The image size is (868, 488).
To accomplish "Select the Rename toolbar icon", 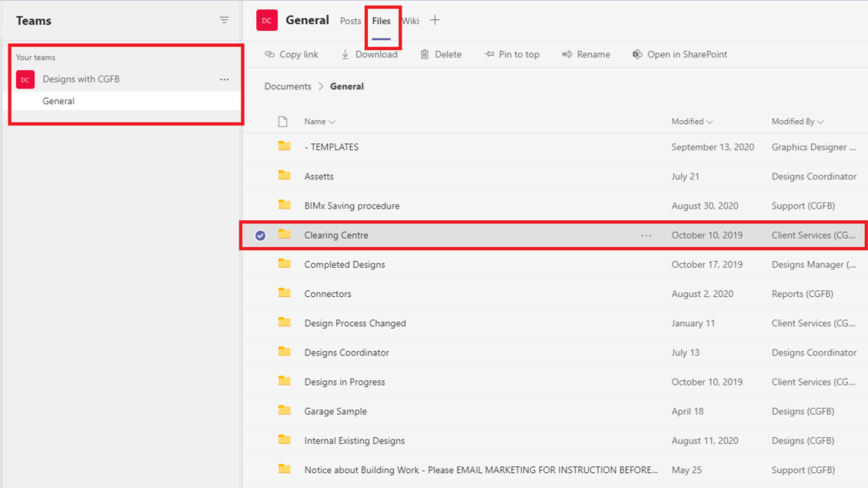I will pyautogui.click(x=565, y=53).
